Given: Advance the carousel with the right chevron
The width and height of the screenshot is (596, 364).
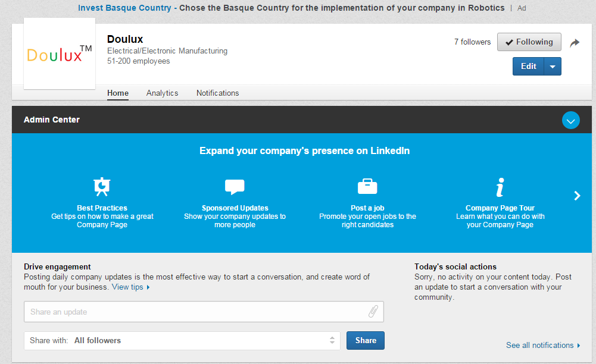Looking at the screenshot, I should point(577,196).
